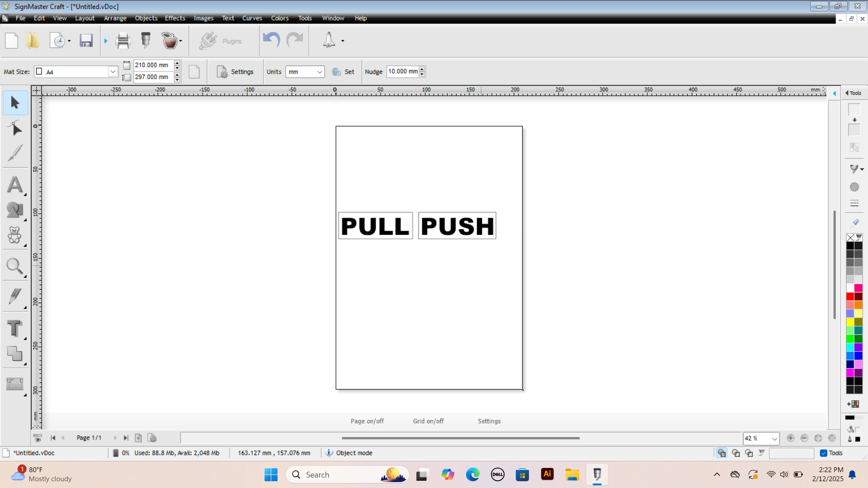
Task: Expand the bell icon dropdown arrow
Action: 343,41
